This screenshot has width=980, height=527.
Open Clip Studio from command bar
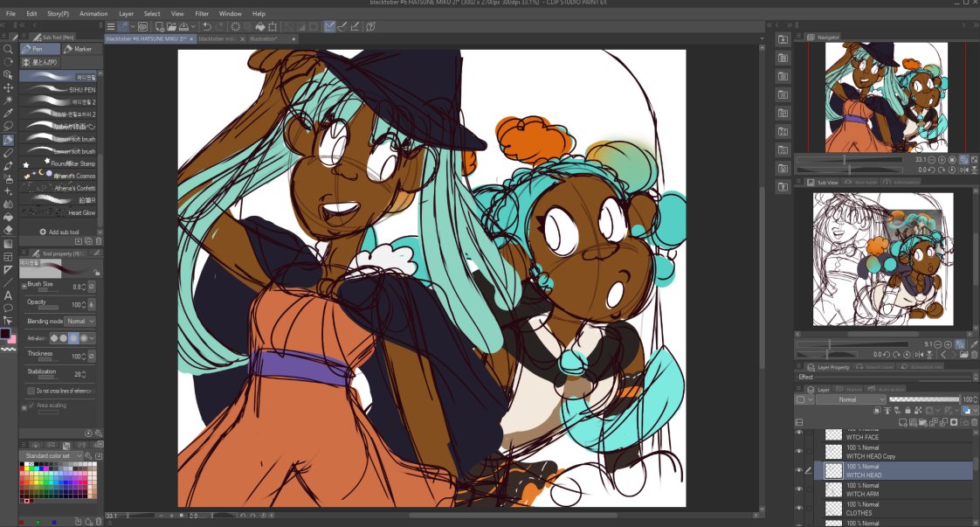pos(142,27)
